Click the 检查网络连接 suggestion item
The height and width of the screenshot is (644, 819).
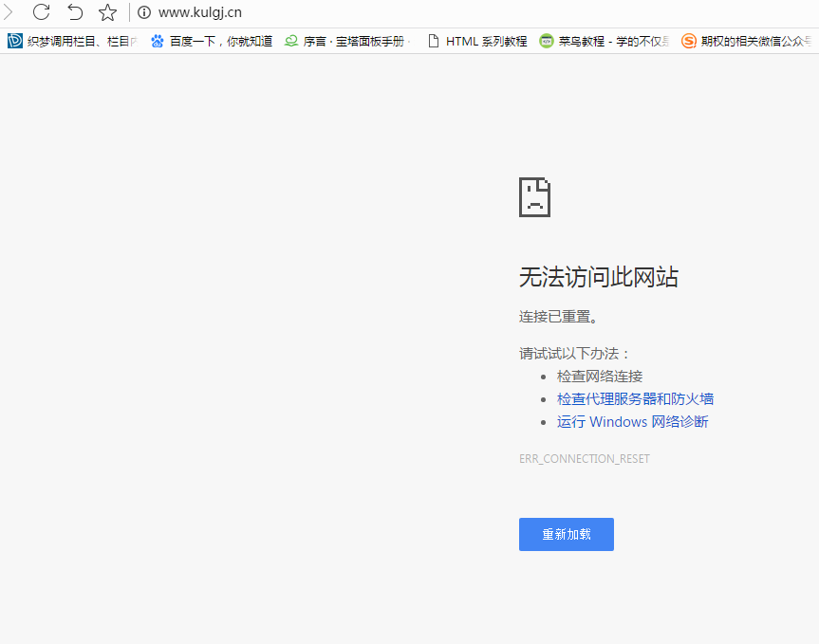point(600,377)
